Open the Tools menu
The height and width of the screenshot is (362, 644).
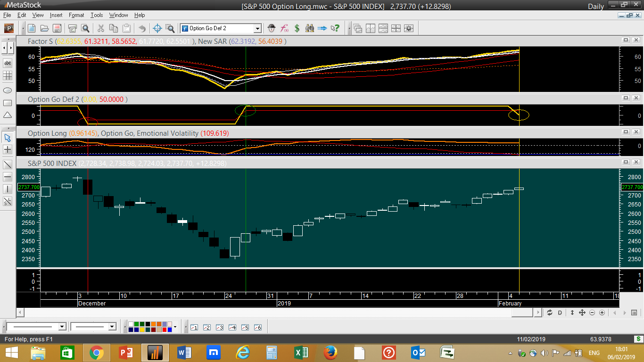point(97,15)
